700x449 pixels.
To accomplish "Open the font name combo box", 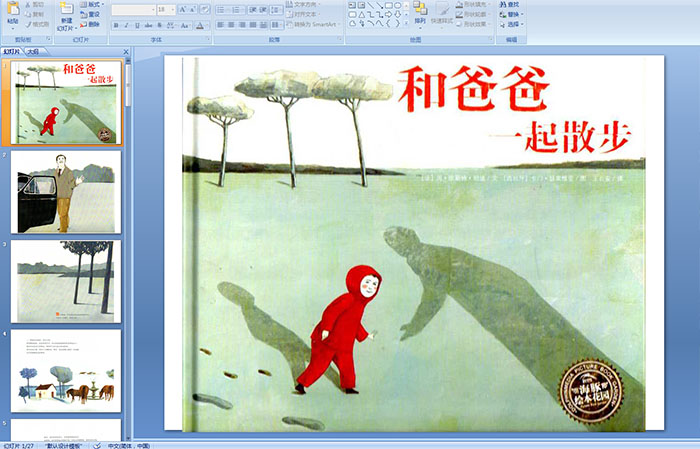I will click(133, 9).
